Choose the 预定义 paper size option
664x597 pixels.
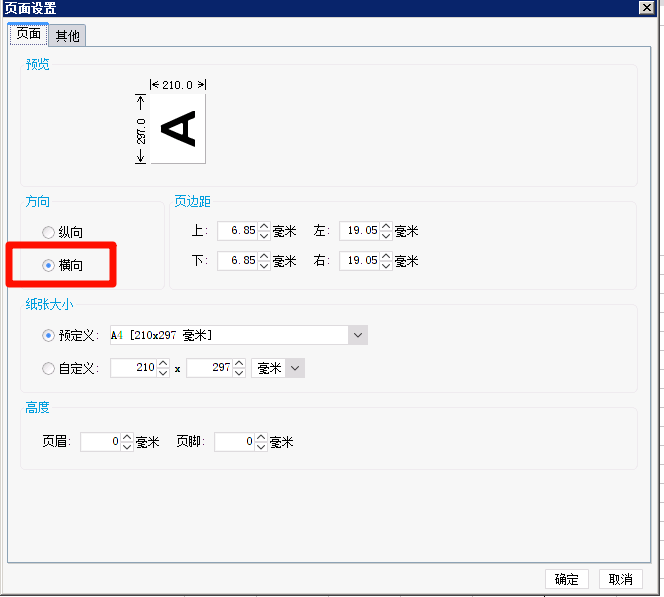pyautogui.click(x=48, y=335)
